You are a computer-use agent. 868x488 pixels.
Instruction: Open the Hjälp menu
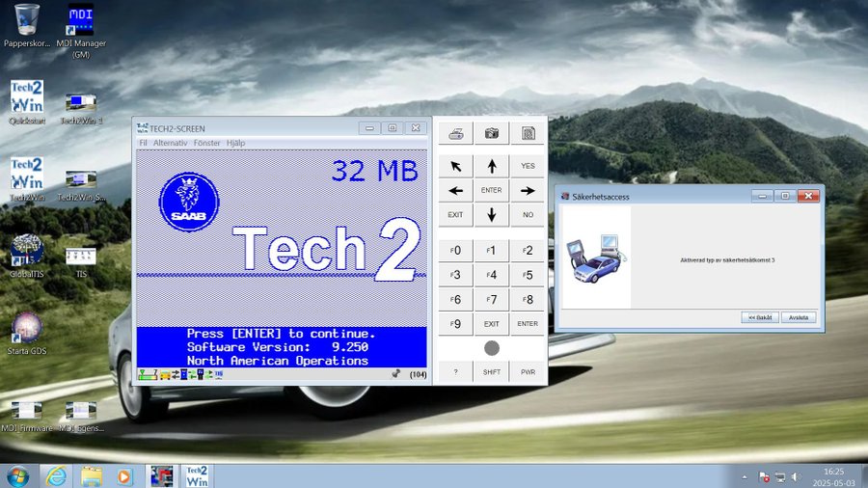235,143
